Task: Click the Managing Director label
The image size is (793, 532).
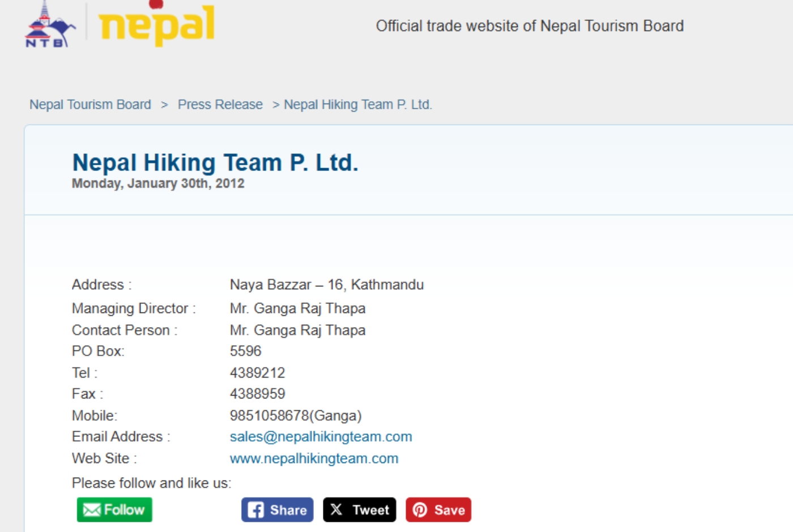Action: [x=134, y=308]
